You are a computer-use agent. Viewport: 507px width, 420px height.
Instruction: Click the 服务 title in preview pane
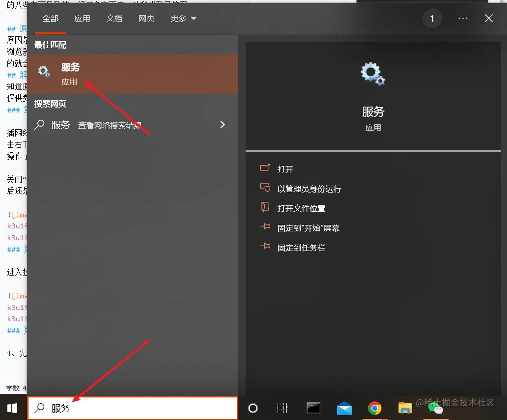tap(373, 112)
